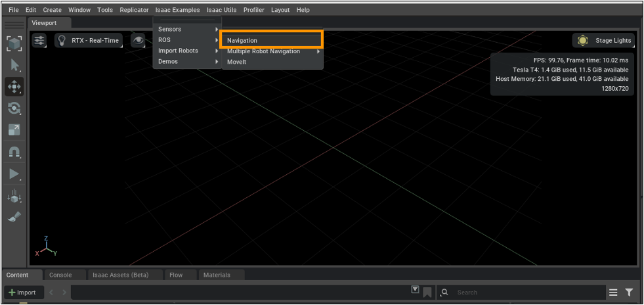Click the content path address field
This screenshot has height=305, width=644.
pyautogui.click(x=240, y=293)
